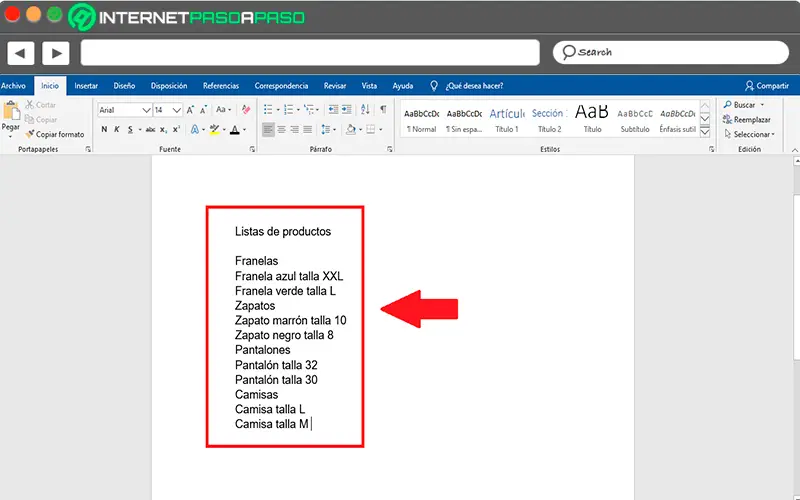Click the bullet list icon

point(268,109)
